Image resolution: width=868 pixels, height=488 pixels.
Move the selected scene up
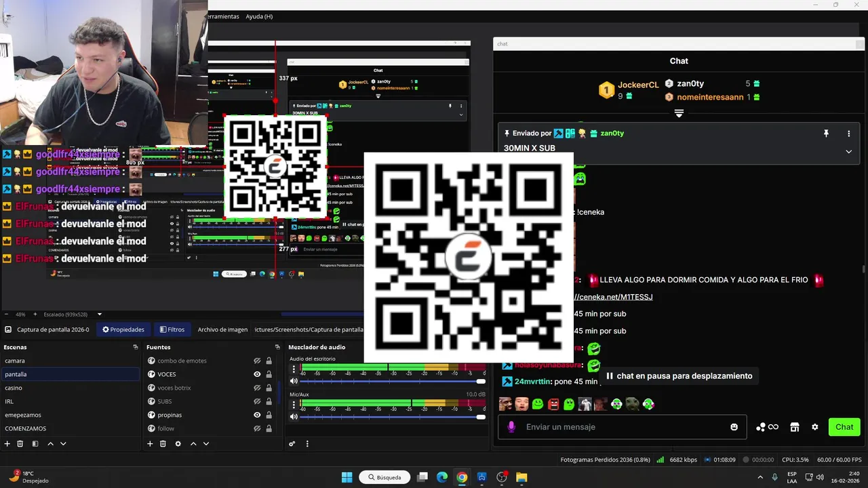50,444
